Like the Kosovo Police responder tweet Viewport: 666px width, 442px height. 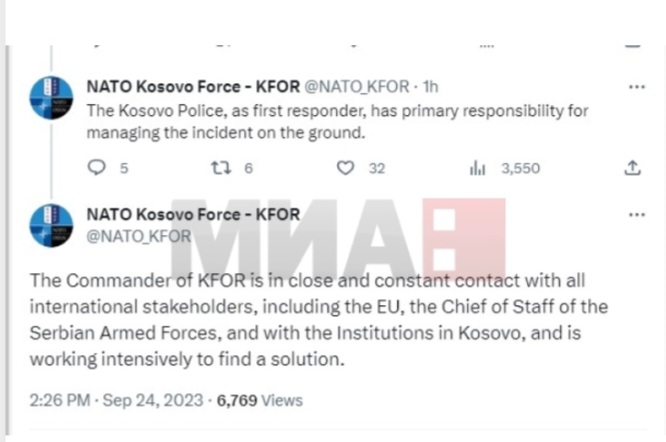(x=345, y=168)
